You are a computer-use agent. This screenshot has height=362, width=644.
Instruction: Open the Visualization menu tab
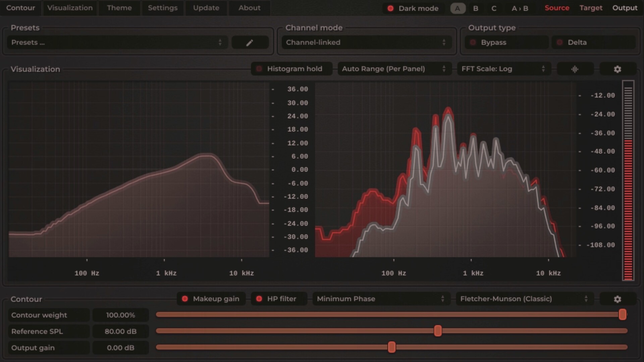point(70,8)
